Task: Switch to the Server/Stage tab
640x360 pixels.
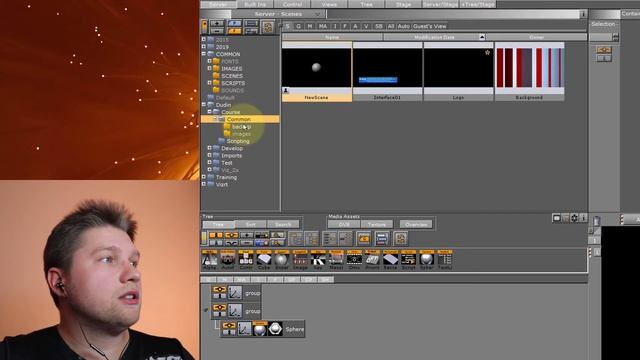Action: [440, 4]
